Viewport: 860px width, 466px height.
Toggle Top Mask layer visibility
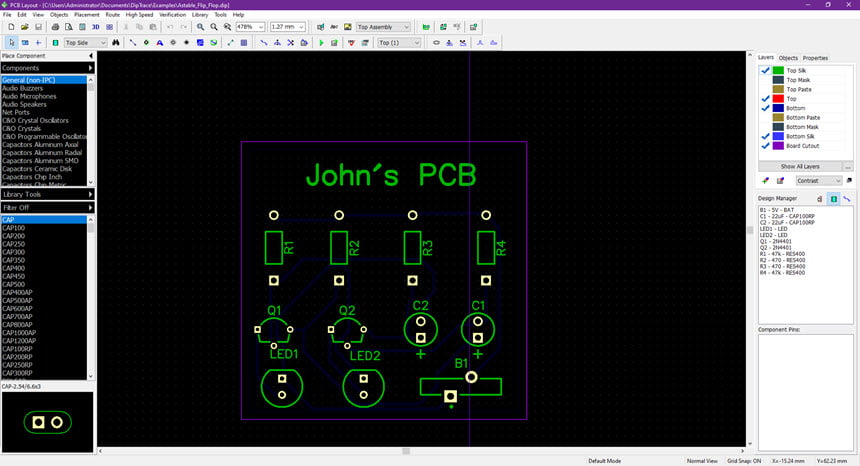click(766, 80)
